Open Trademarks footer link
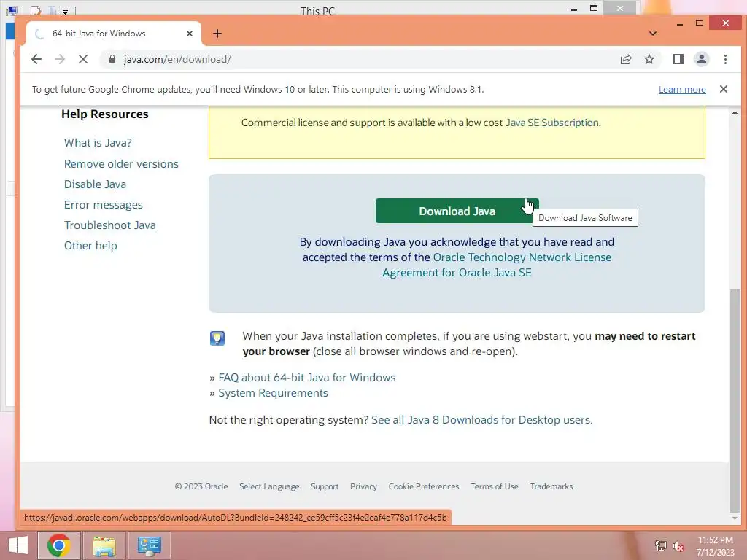The height and width of the screenshot is (560, 747). [551, 486]
